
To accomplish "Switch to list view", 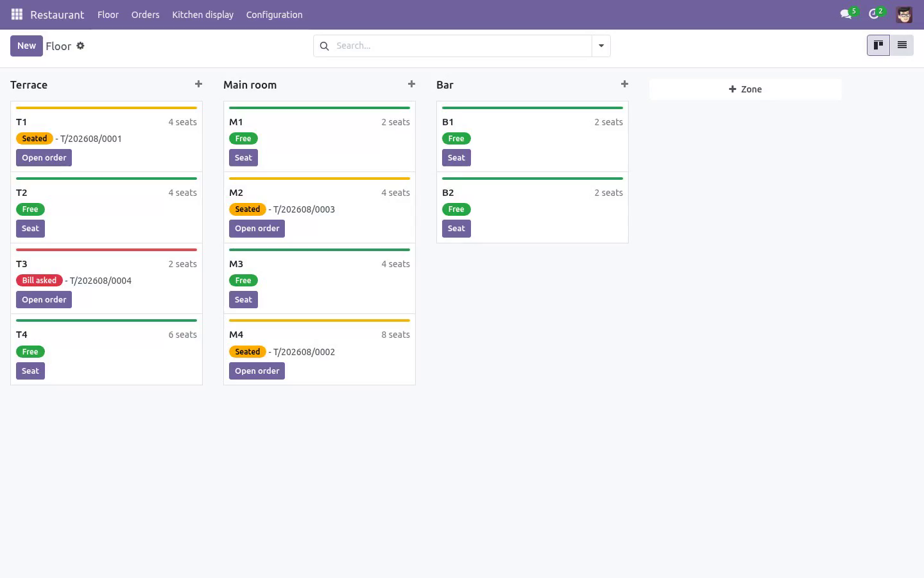I will [902, 45].
